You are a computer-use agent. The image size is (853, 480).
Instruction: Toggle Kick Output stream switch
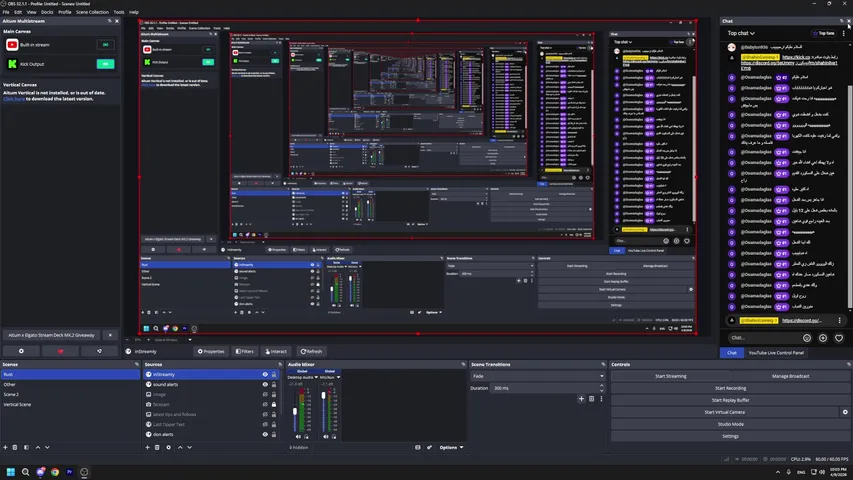106,64
